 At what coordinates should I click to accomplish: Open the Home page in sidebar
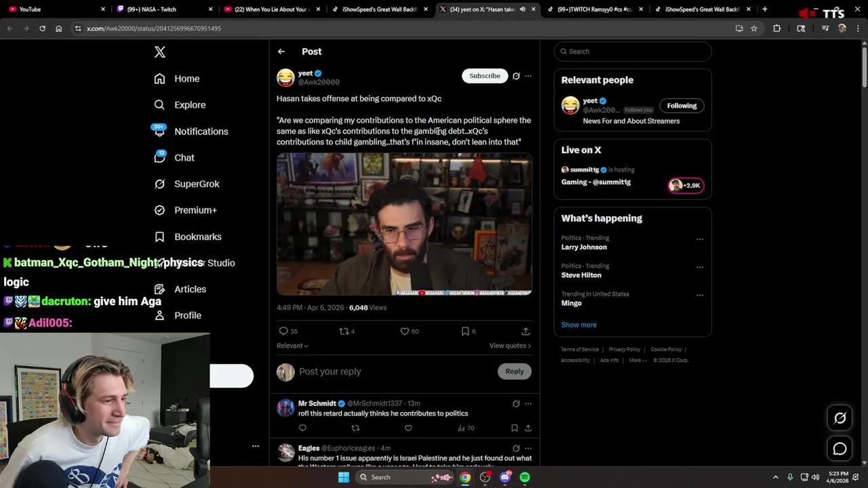coord(177,79)
